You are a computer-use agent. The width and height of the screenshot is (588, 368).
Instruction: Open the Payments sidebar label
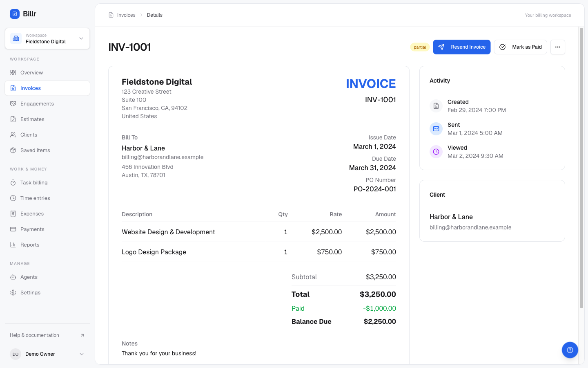pos(32,229)
